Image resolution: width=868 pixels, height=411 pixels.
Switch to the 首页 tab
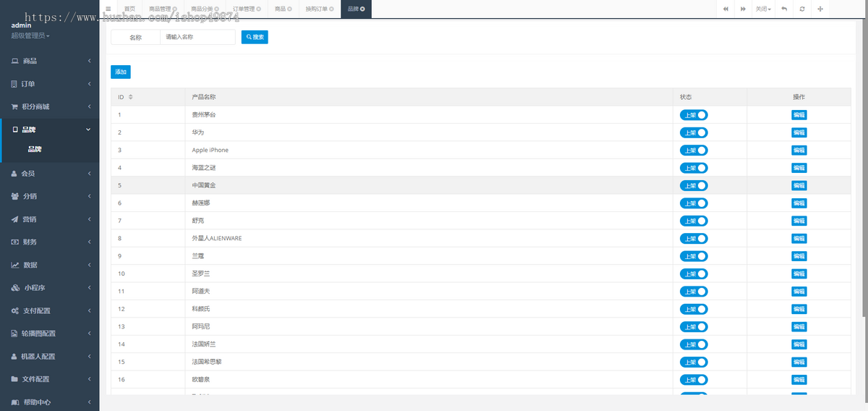(x=129, y=9)
